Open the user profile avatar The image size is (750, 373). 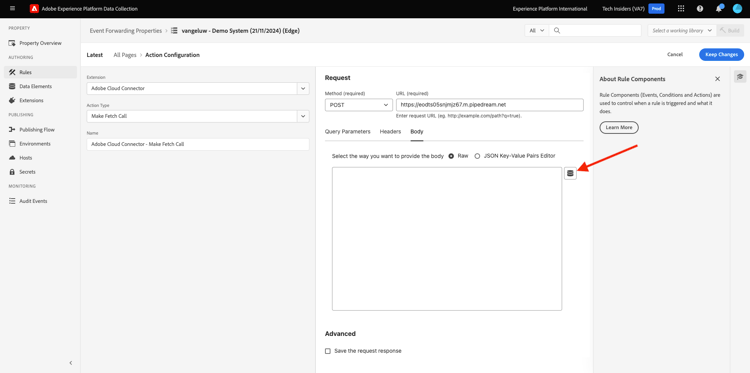(737, 9)
